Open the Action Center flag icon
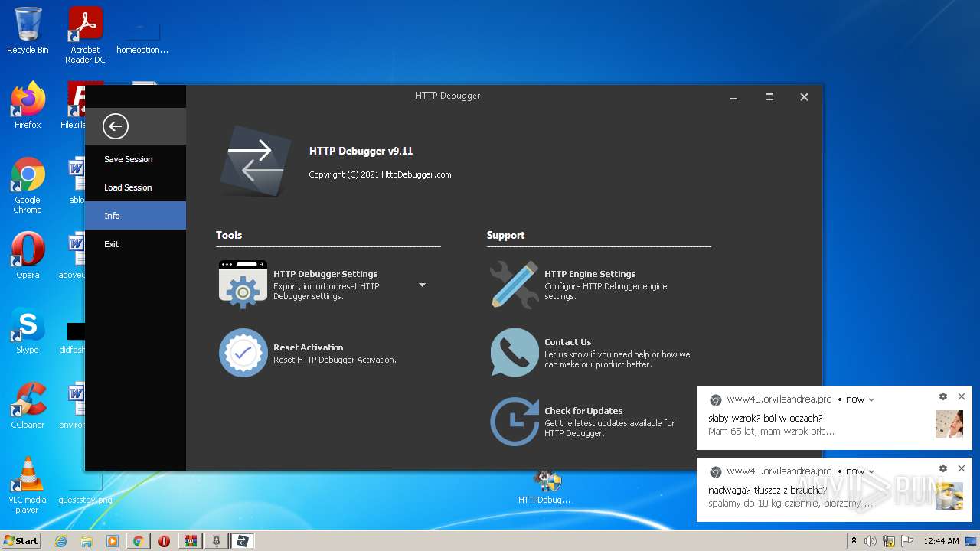Viewport: 980px width, 551px height. 906,541
